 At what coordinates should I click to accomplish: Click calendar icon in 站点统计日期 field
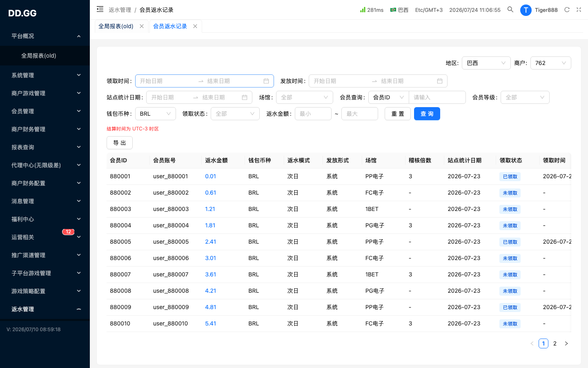[245, 97]
